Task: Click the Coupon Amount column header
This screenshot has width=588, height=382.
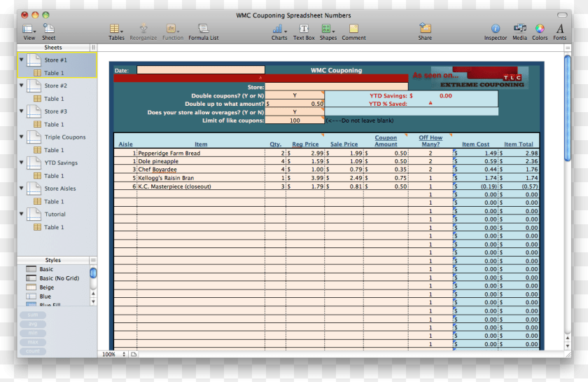Action: [x=386, y=141]
